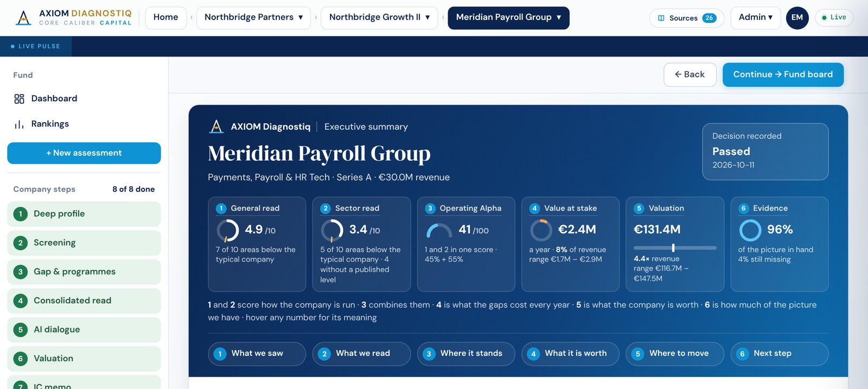Select the Live Pulse tab
The width and height of the screenshot is (868, 389).
point(36,47)
